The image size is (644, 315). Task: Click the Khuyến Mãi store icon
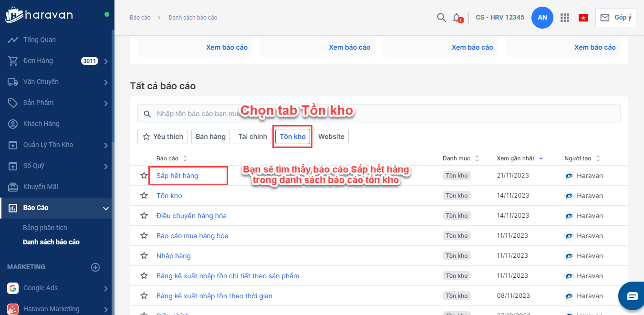[13, 187]
